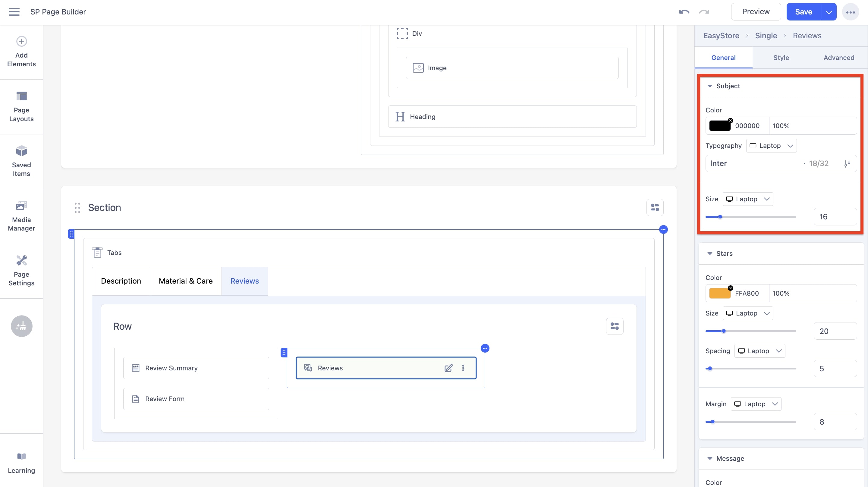Open the SP Page Builder hamburger menu

coord(14,11)
